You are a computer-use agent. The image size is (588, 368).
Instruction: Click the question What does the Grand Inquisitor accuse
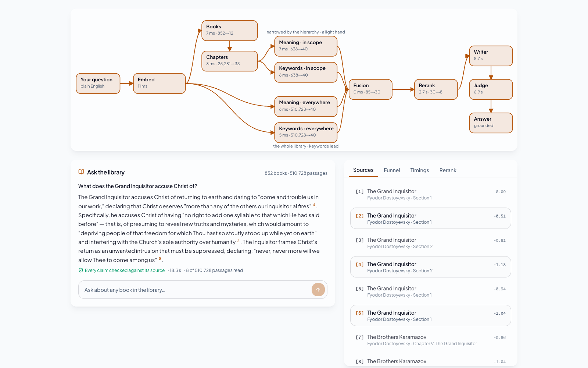pyautogui.click(x=138, y=186)
